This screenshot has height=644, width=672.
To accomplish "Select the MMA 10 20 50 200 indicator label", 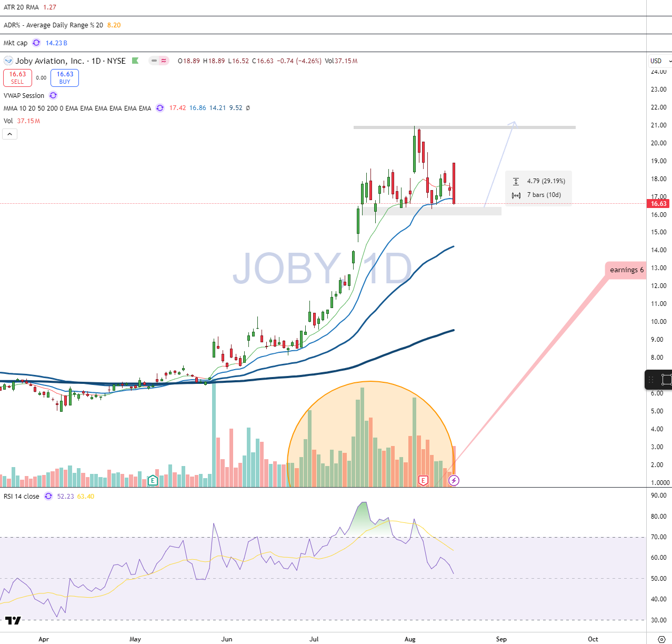I will pyautogui.click(x=77, y=108).
